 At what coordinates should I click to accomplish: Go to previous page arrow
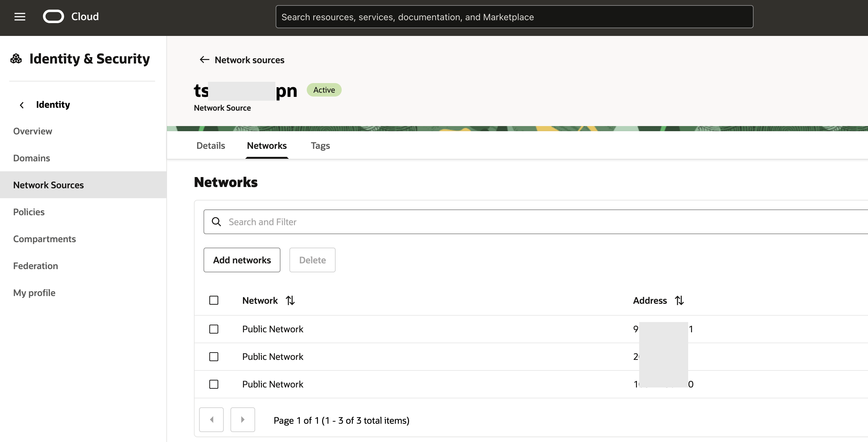tap(211, 420)
